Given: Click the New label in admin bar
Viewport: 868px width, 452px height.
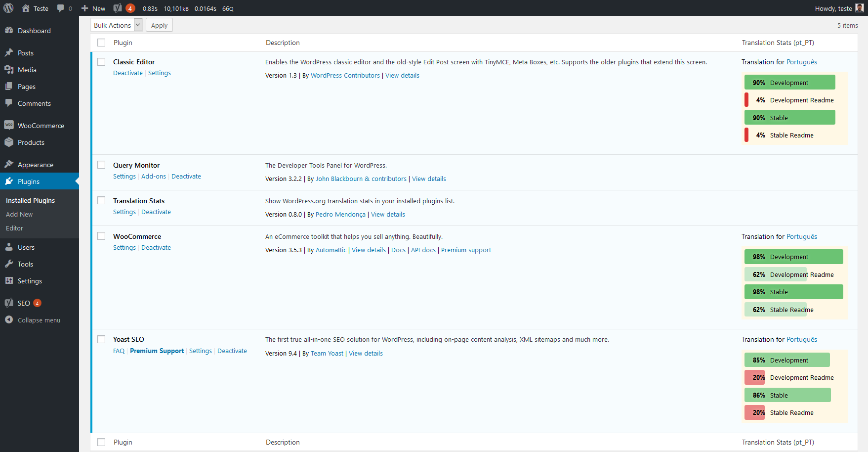Looking at the screenshot, I should pos(99,8).
